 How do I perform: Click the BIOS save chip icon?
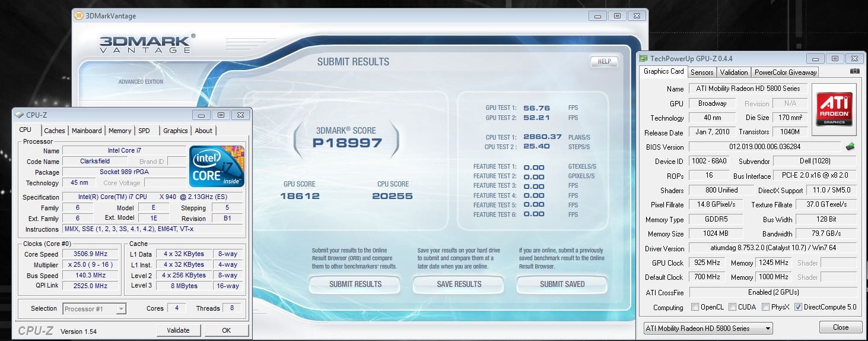[850, 147]
